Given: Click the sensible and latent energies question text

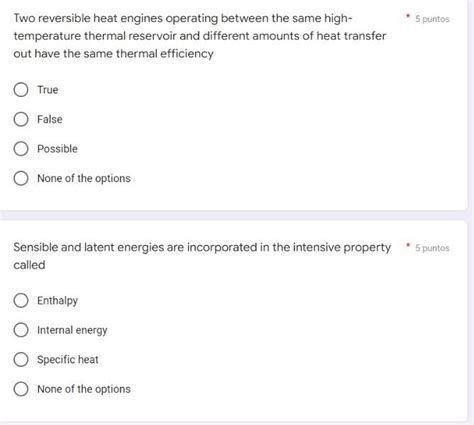Looking at the screenshot, I should point(202,256).
